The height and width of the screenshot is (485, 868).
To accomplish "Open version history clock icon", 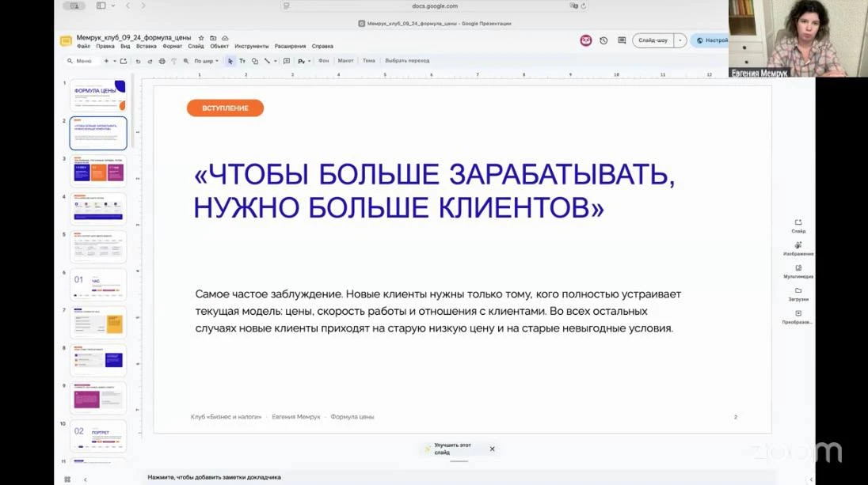I will pyautogui.click(x=603, y=40).
